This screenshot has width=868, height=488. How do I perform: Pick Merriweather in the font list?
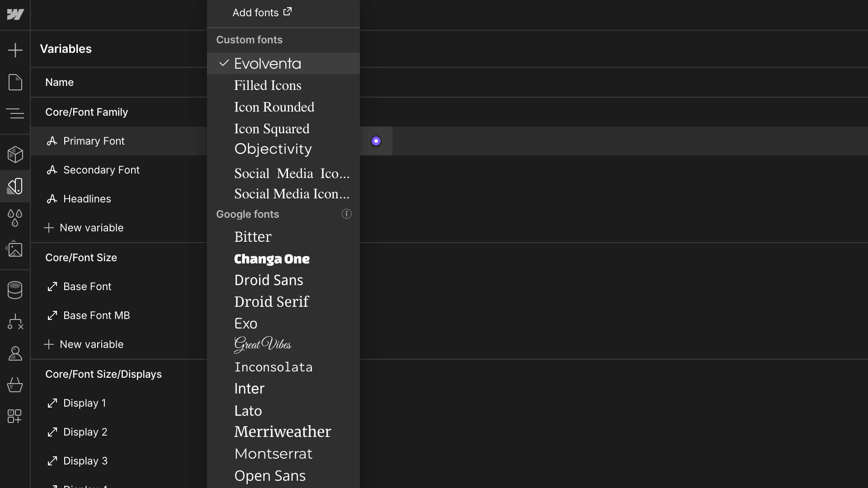(283, 432)
